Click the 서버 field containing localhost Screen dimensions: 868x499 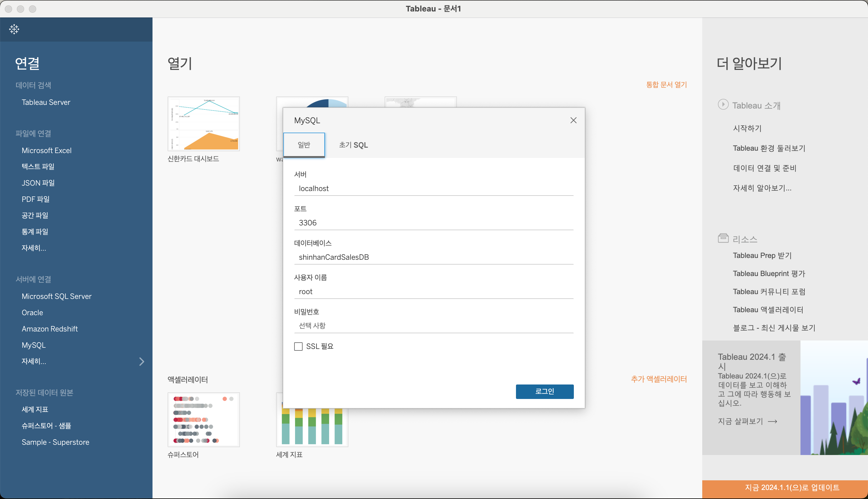433,189
